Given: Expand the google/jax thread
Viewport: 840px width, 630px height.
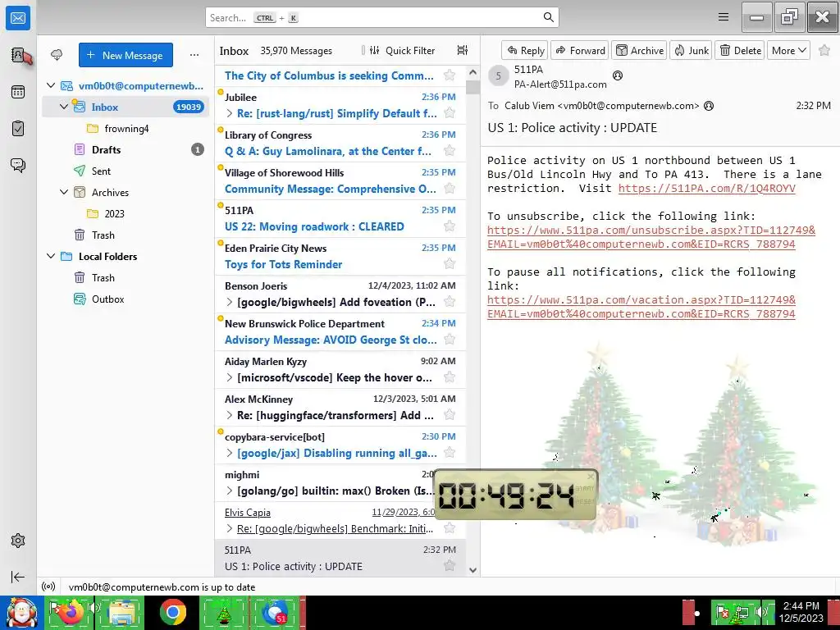Looking at the screenshot, I should tap(230, 453).
